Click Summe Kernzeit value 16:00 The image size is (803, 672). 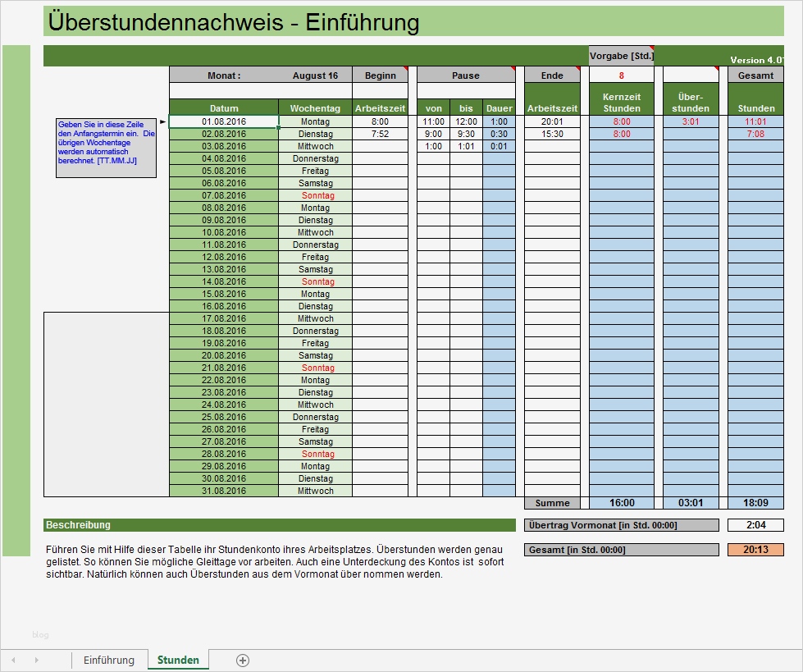622,503
